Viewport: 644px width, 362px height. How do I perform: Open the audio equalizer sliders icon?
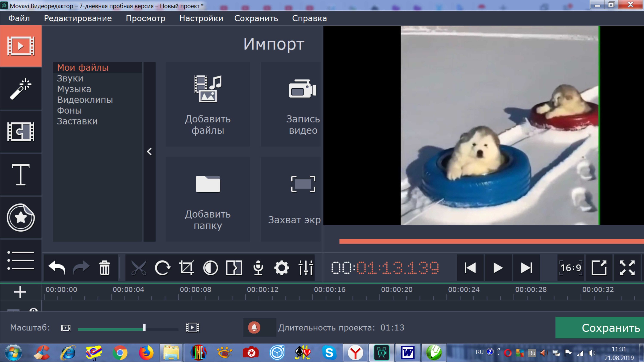[x=306, y=268]
